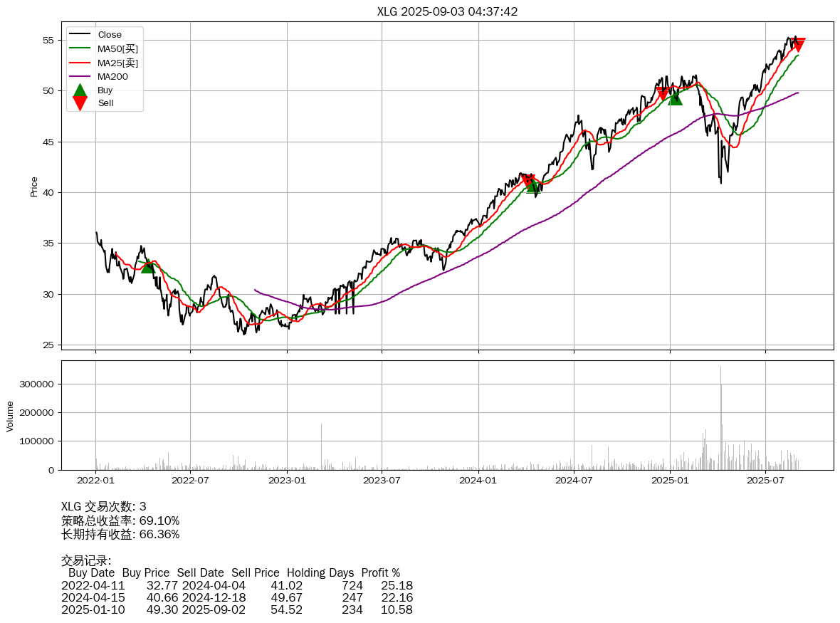Select the MA50[买] legend label
Viewport: 840px width, 623px height.
coord(117,48)
